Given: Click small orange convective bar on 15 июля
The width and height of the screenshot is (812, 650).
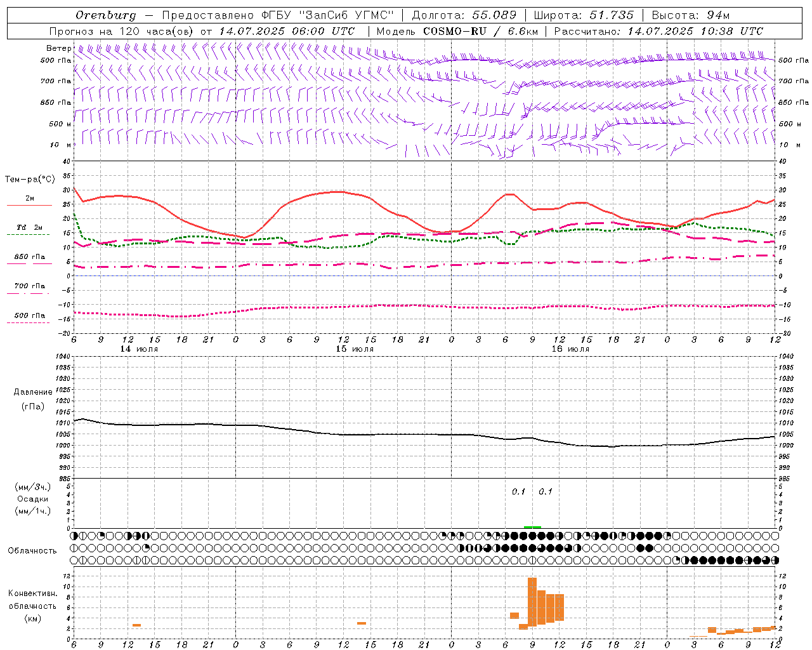Looking at the screenshot, I should (x=361, y=623).
